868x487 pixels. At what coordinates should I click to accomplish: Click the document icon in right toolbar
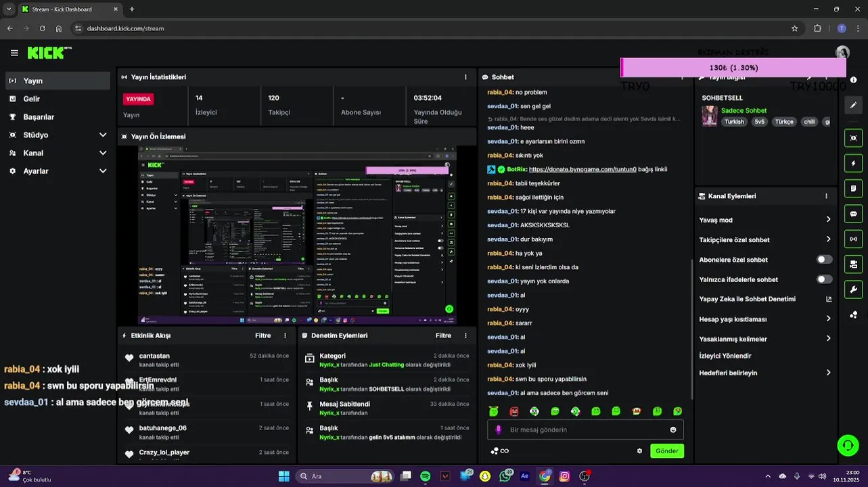(x=854, y=188)
